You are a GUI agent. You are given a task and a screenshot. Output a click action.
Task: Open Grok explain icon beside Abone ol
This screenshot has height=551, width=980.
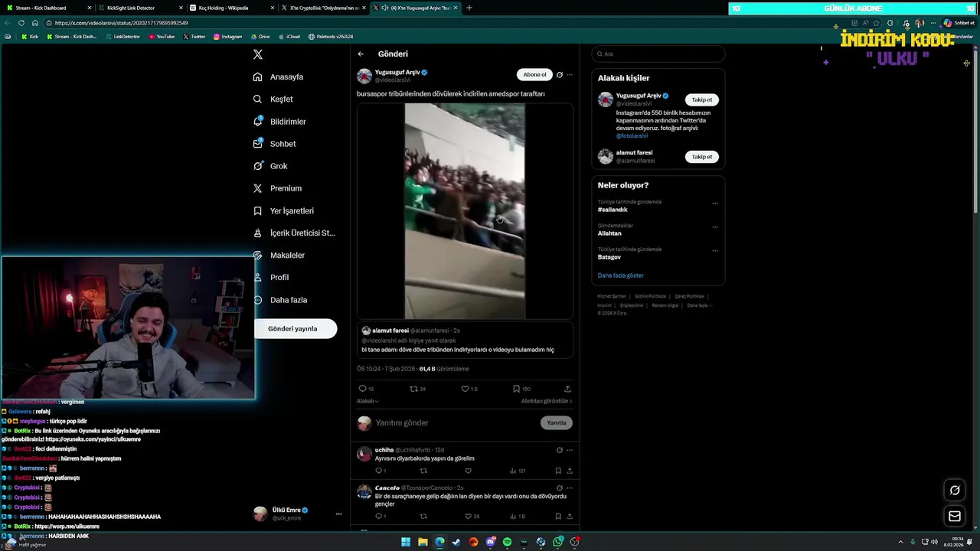560,74
